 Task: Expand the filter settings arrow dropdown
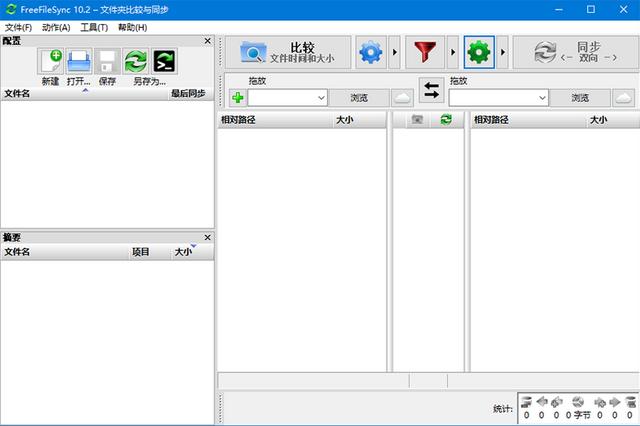click(x=453, y=52)
